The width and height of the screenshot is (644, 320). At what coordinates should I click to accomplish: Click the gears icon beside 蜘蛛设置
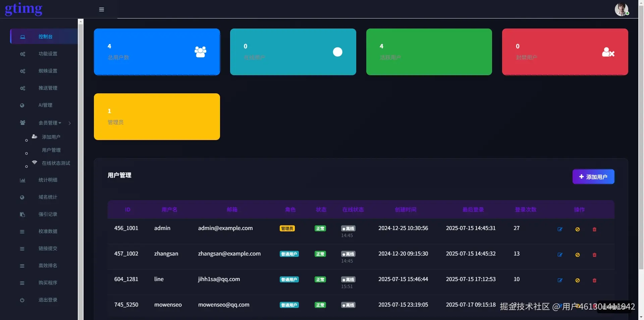22,71
